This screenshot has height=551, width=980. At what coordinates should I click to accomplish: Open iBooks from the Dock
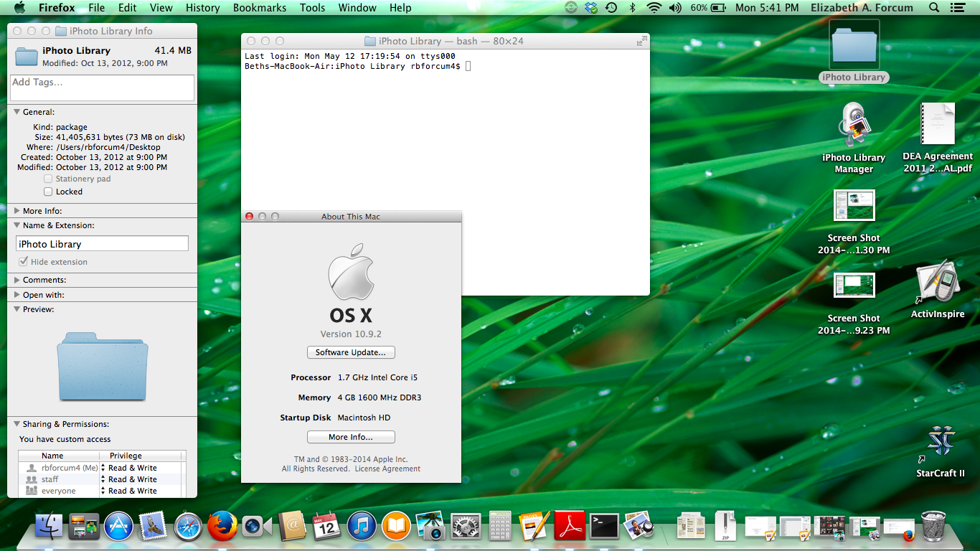coord(396,527)
